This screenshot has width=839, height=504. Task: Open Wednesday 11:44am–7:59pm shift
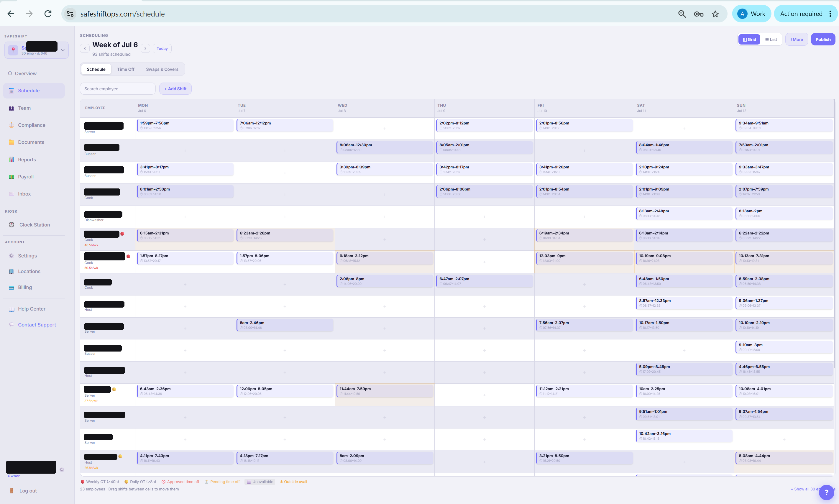pyautogui.click(x=385, y=391)
